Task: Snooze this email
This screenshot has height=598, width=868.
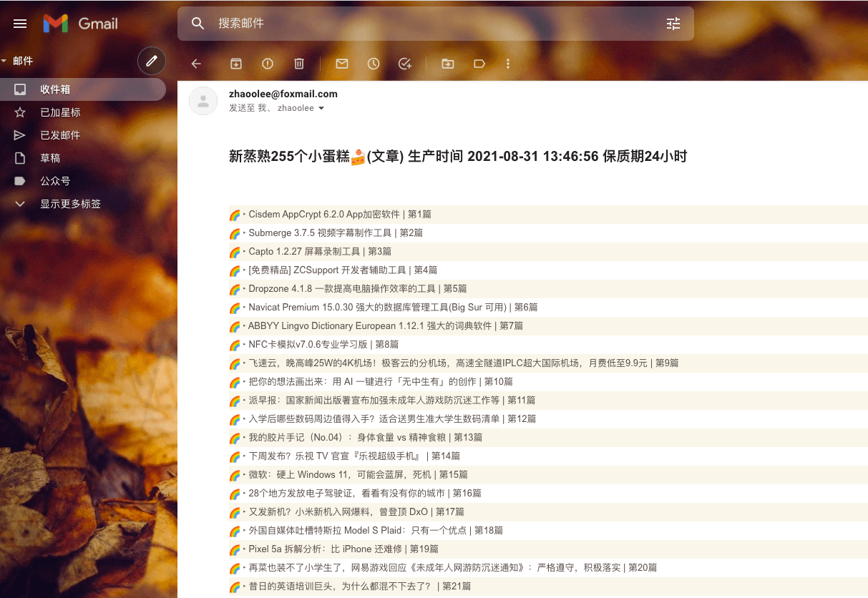Action: click(373, 64)
